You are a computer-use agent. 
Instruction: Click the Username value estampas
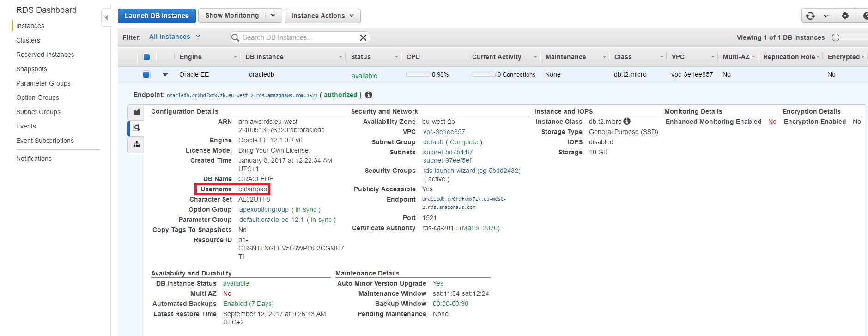253,189
